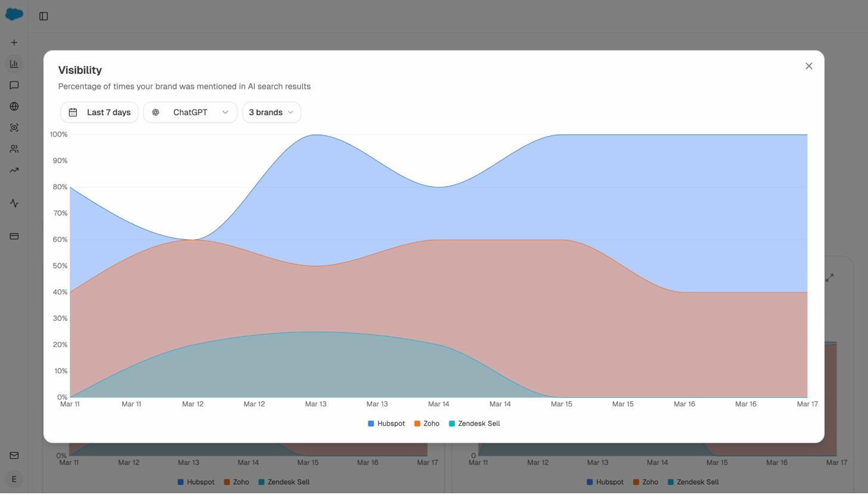Select the chat bubble icon in the sidebar
This screenshot has width=868, height=501.
pos(14,85)
